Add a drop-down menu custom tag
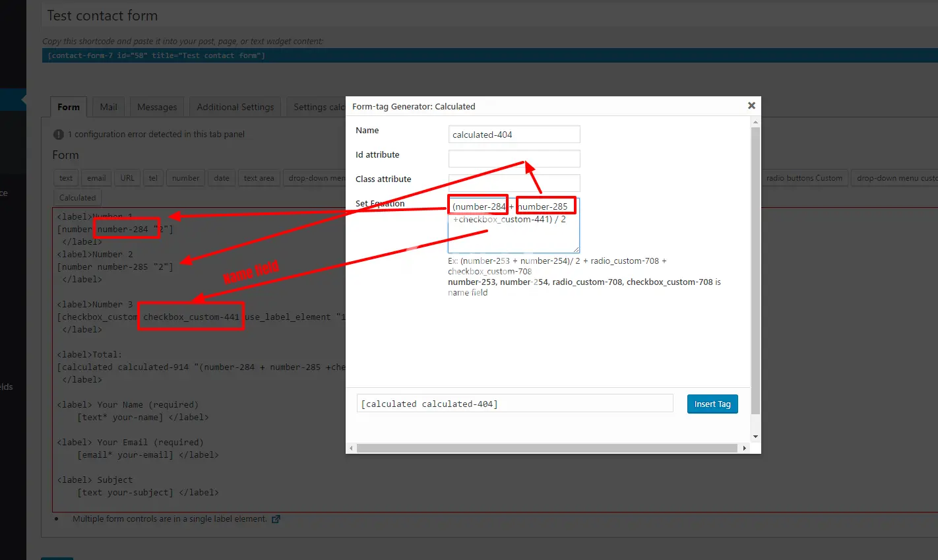This screenshot has height=560, width=938. pos(896,178)
